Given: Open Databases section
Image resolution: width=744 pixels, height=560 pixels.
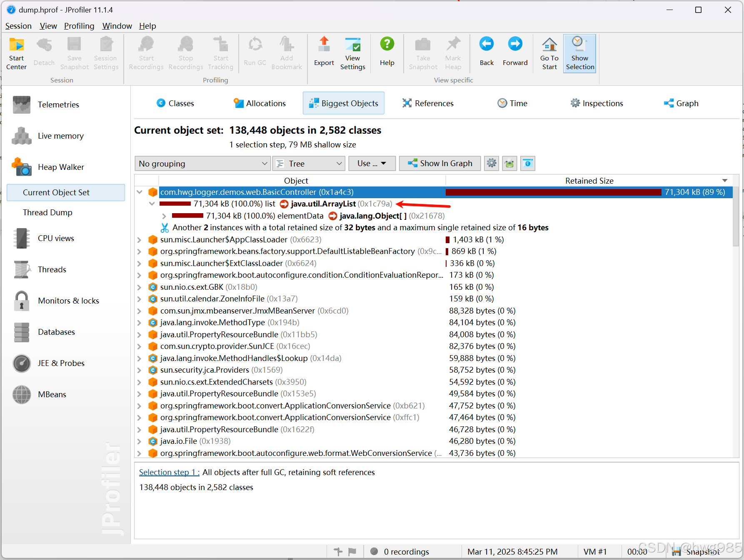Looking at the screenshot, I should [44, 332].
